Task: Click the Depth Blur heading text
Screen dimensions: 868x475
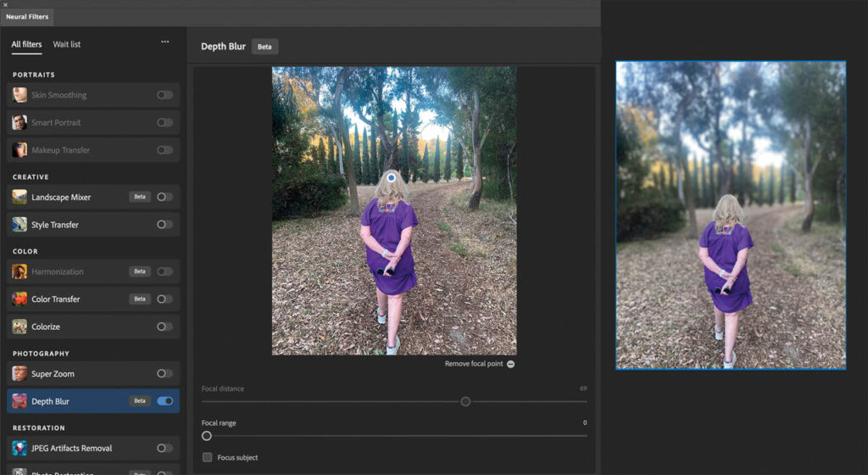Action: 223,47
